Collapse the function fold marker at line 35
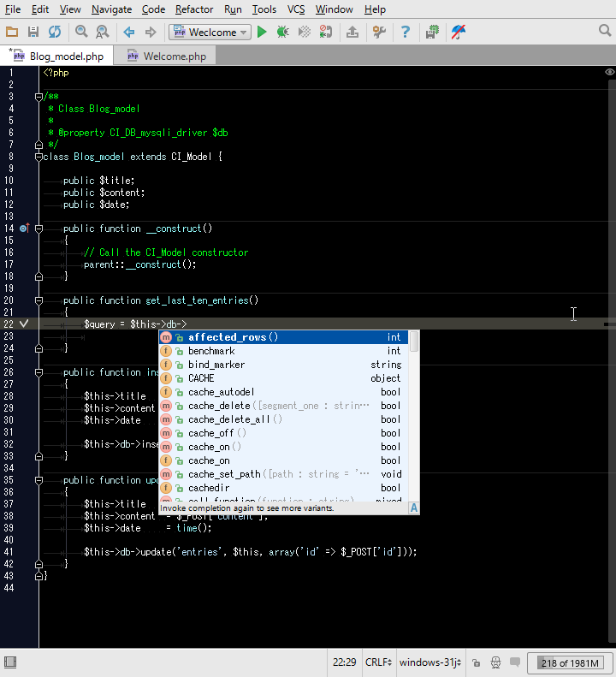Screen dimensions: 616x677 pyautogui.click(x=38, y=480)
